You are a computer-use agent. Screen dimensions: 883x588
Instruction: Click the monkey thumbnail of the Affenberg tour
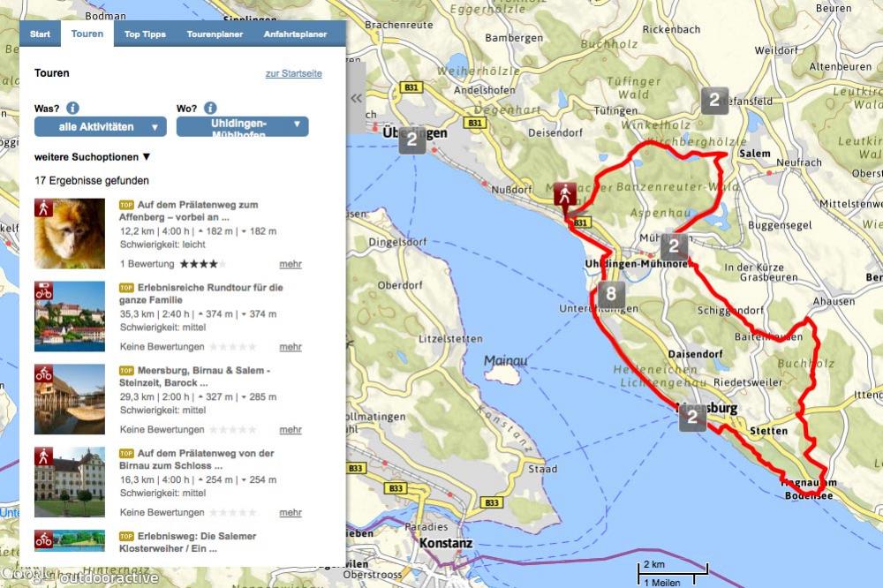70,233
